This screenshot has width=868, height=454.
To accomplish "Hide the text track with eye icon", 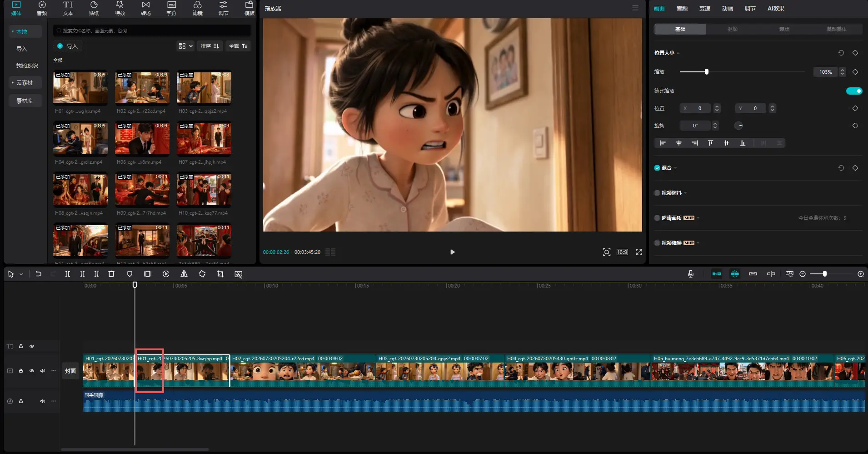I will point(32,346).
